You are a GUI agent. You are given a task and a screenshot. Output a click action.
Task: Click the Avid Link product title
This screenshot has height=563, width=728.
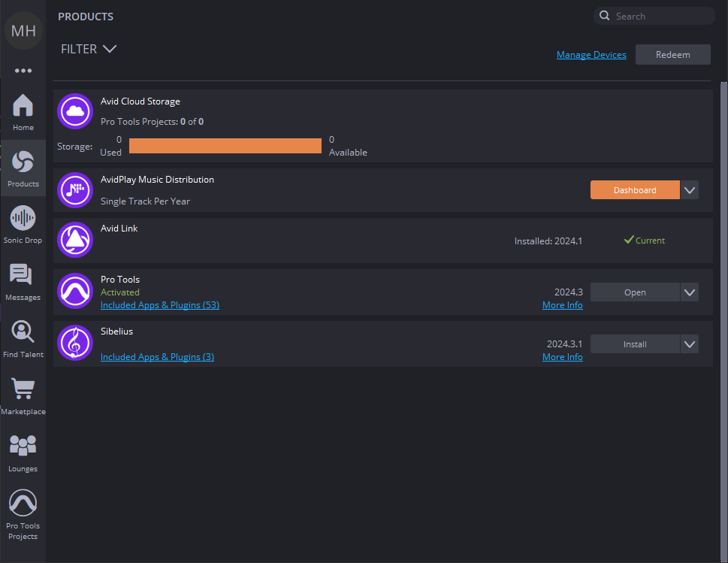tap(119, 228)
